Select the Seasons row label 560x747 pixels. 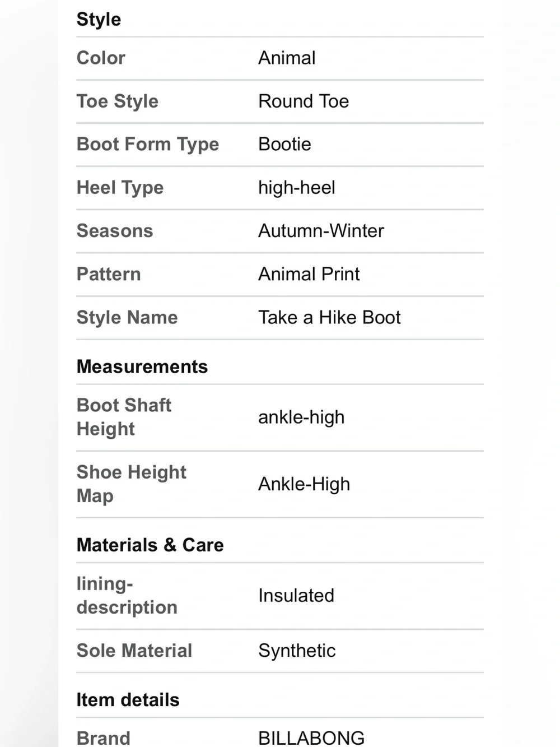115,231
